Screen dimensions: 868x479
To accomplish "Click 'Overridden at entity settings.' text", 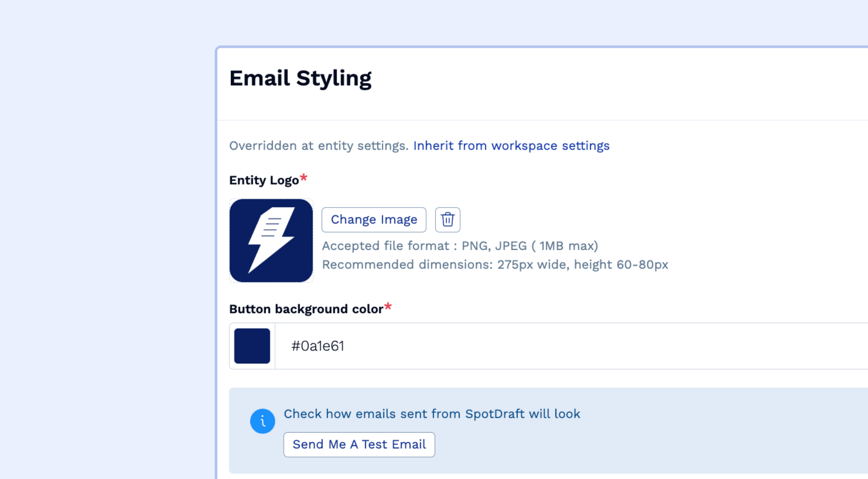I will 319,146.
